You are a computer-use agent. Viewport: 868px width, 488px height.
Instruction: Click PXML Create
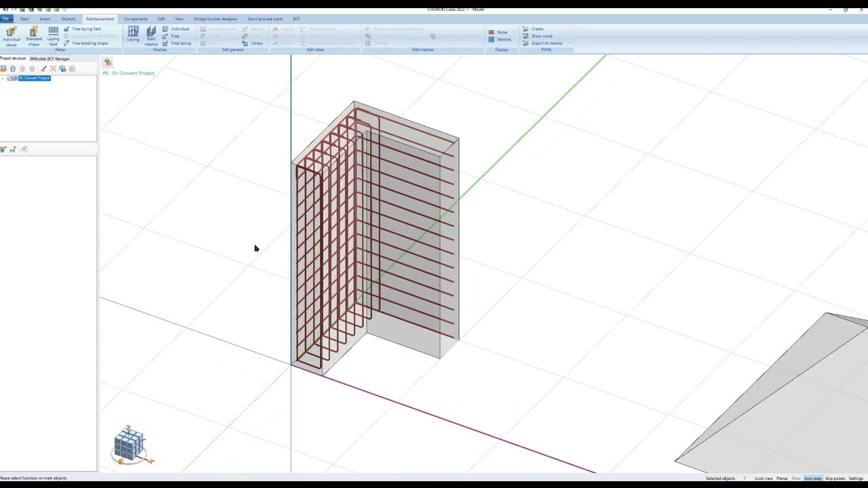click(x=533, y=29)
